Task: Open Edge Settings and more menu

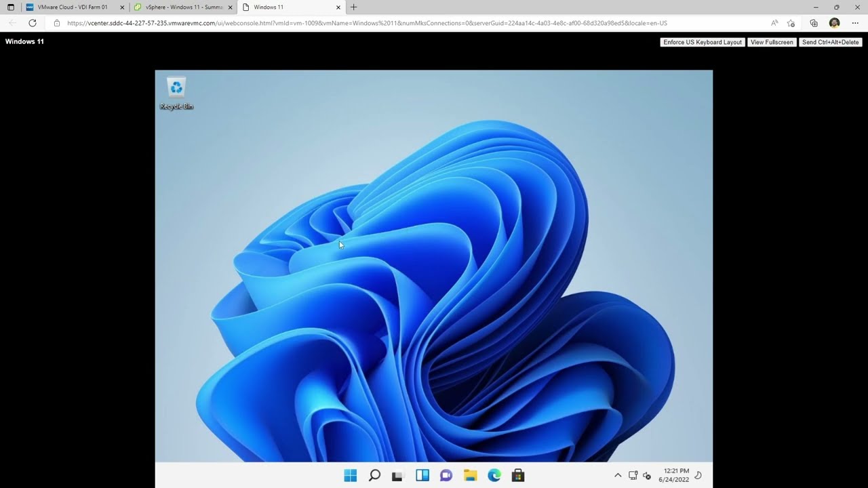Action: (855, 23)
